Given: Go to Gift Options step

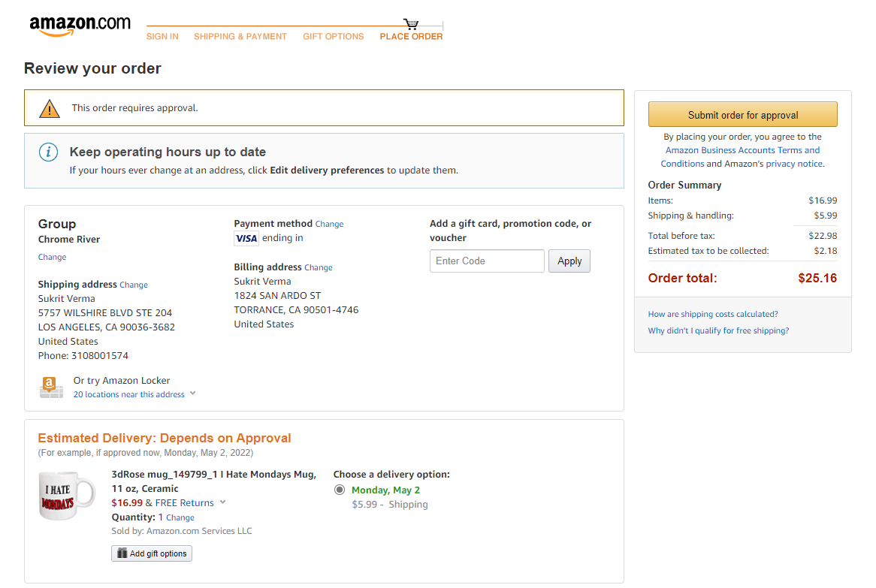Looking at the screenshot, I should pyautogui.click(x=333, y=36).
